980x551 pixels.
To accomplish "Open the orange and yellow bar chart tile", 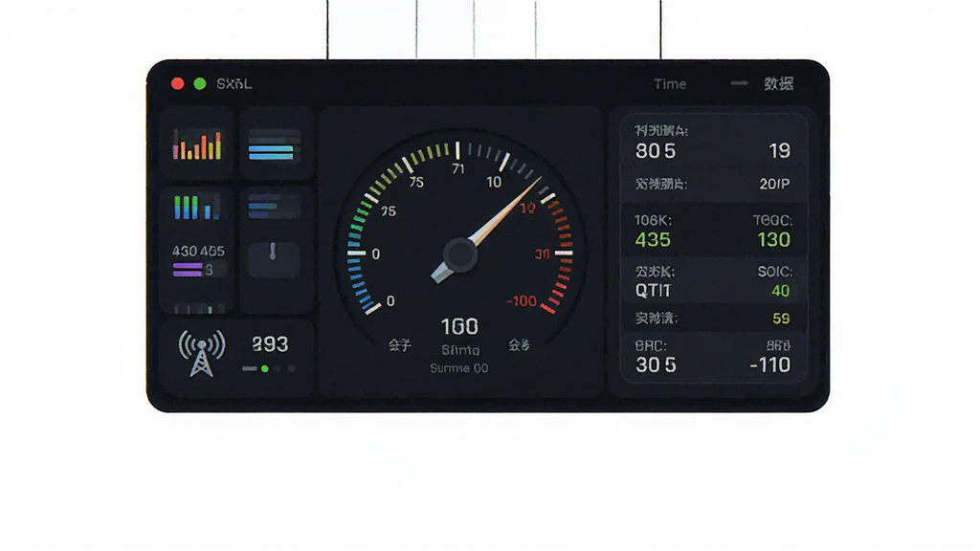I will pyautogui.click(x=197, y=144).
